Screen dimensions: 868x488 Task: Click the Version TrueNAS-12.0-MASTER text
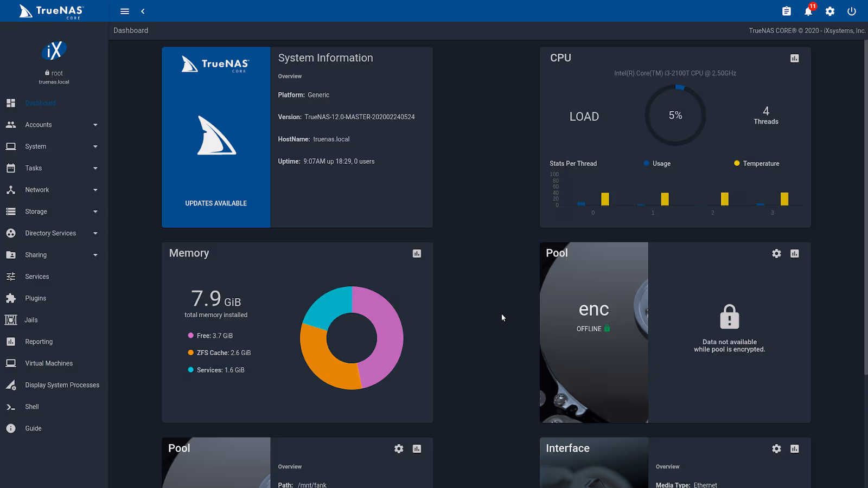click(346, 117)
